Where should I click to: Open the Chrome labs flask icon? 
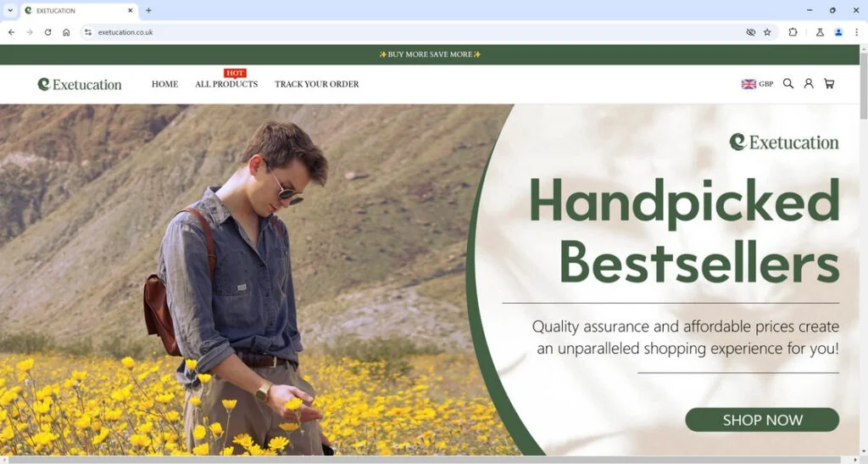820,32
